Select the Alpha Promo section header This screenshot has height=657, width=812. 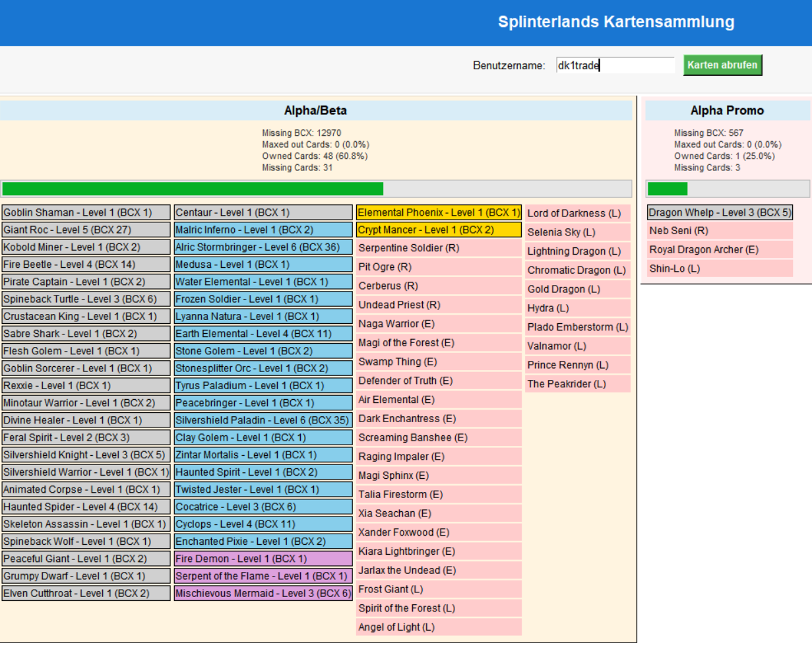(x=728, y=110)
